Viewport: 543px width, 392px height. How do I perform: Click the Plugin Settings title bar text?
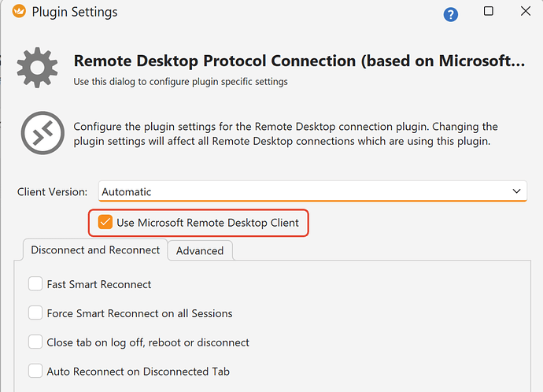click(75, 12)
